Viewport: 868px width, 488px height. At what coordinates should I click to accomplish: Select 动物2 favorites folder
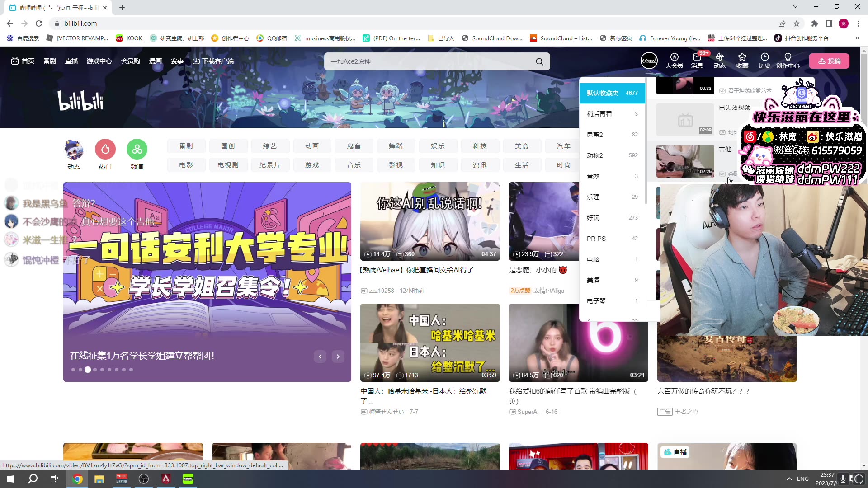pos(612,155)
